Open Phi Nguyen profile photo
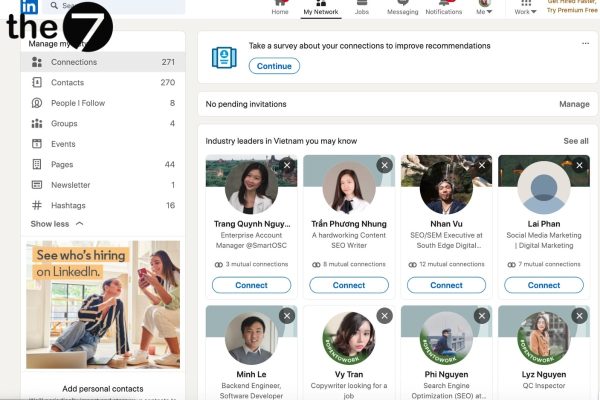600x400 pixels. [446, 338]
